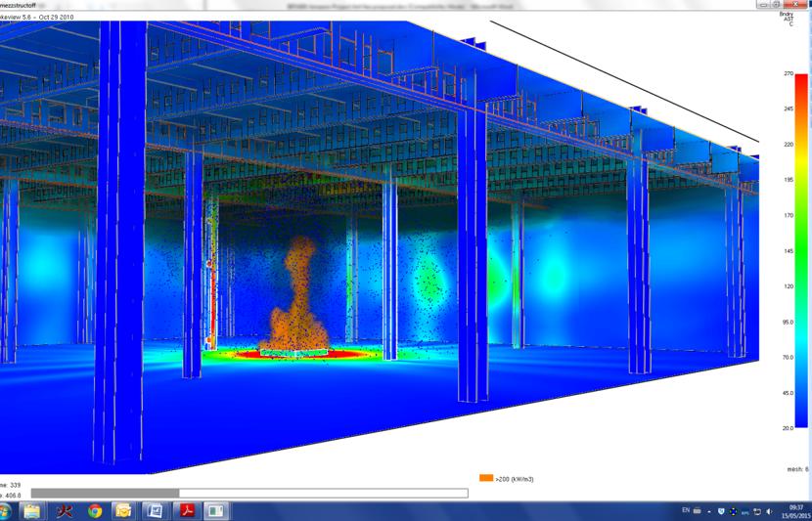Click the Smokeview time progress bar
The height and width of the screenshot is (521, 812).
tap(249, 493)
